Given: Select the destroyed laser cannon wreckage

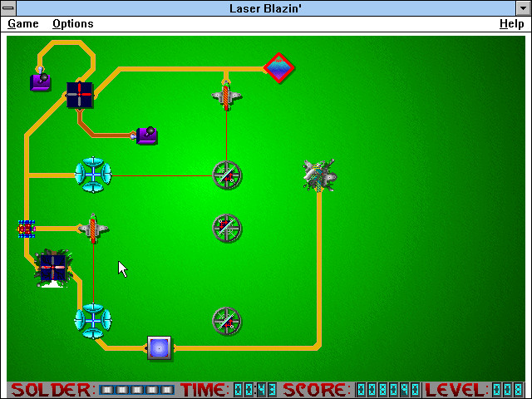Looking at the screenshot, I should (x=319, y=175).
